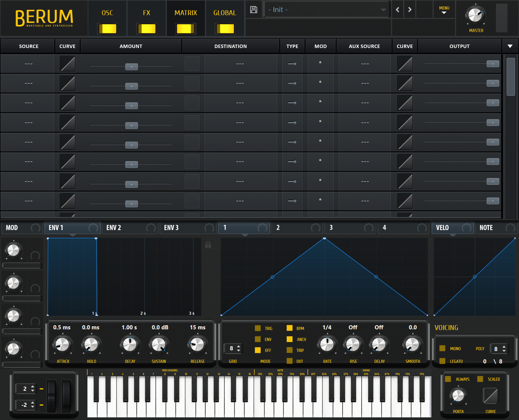Viewport: 519px width, 420px height.
Task: Click the amount slider in the first matrix row
Action: pyautogui.click(x=131, y=67)
